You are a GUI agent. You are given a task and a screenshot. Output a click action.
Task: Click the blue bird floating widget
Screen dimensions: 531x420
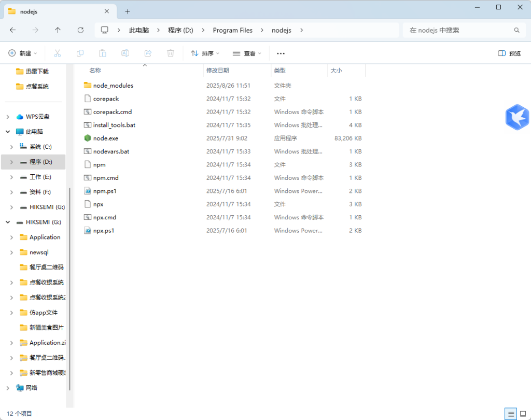pyautogui.click(x=517, y=117)
